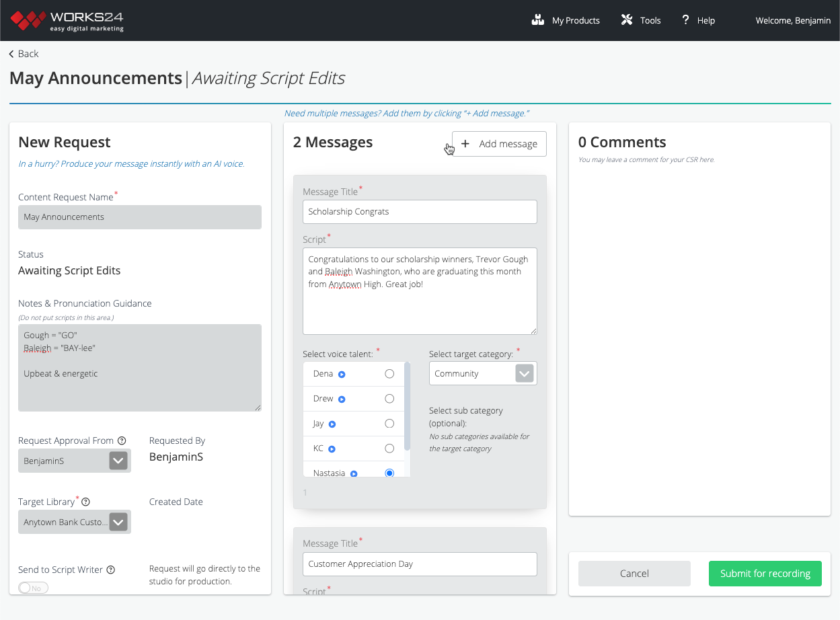The height and width of the screenshot is (620, 840).
Task: Click Need multiple messages hint text
Action: click(407, 114)
